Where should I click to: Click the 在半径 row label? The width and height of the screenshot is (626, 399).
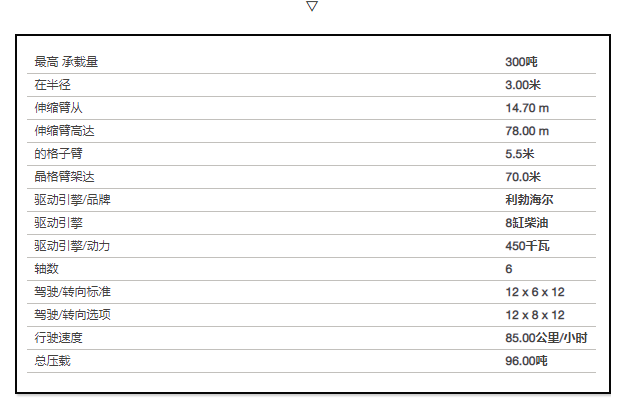tap(52, 85)
